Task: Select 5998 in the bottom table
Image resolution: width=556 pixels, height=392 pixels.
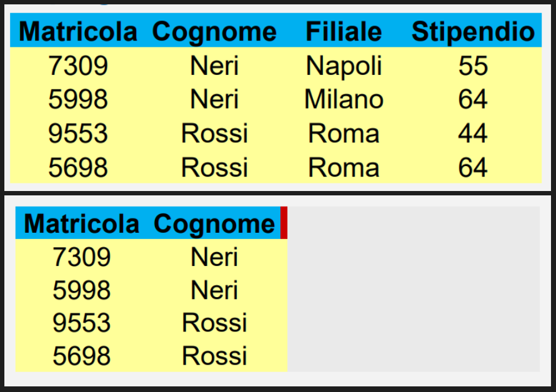Action: coord(82,290)
